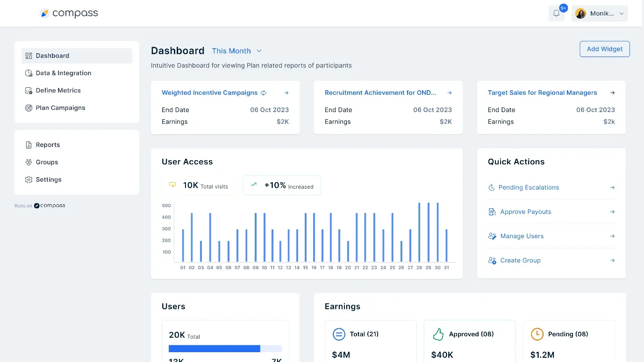Open the This Month dropdown
The image size is (644, 362).
236,51
